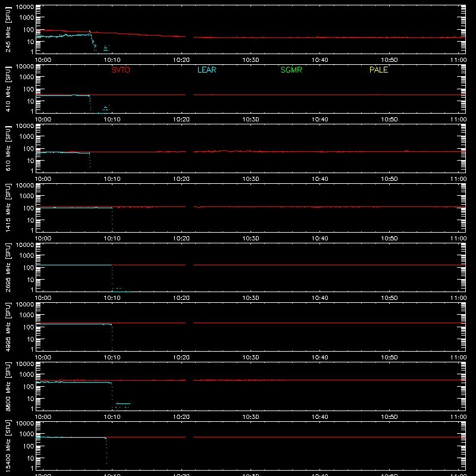Click the 10000 y-axis value of 245 MHz plot
The height and width of the screenshot is (476, 476).
point(25,7)
